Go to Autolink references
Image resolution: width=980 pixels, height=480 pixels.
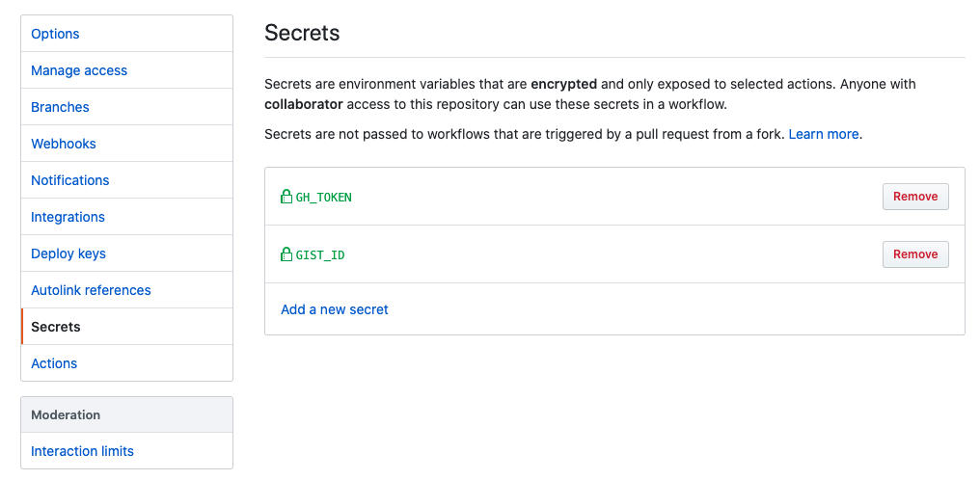tap(91, 290)
